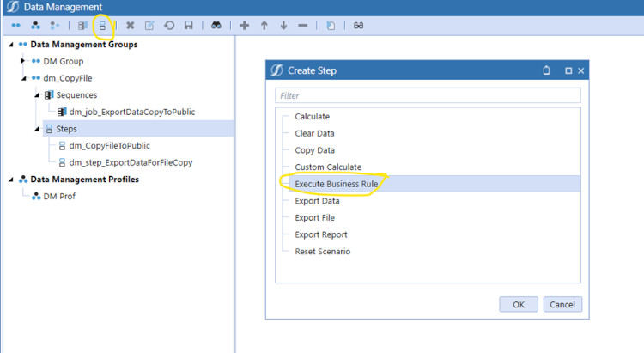Screen dimensions: 644x353
Task: Click the Create Profile toolbar icon
Action: (36, 26)
